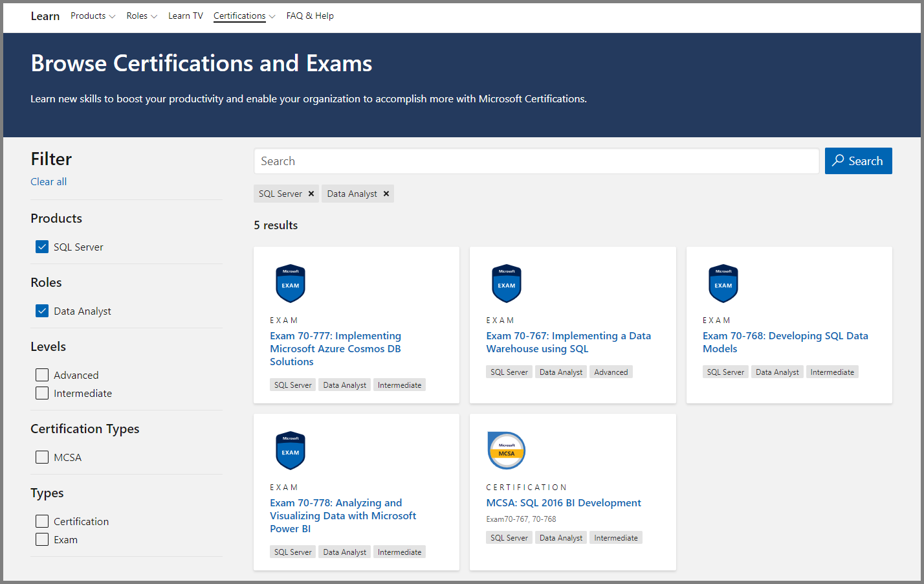Click 'Exam70-767, 70-768' text on MCSA card

521,519
